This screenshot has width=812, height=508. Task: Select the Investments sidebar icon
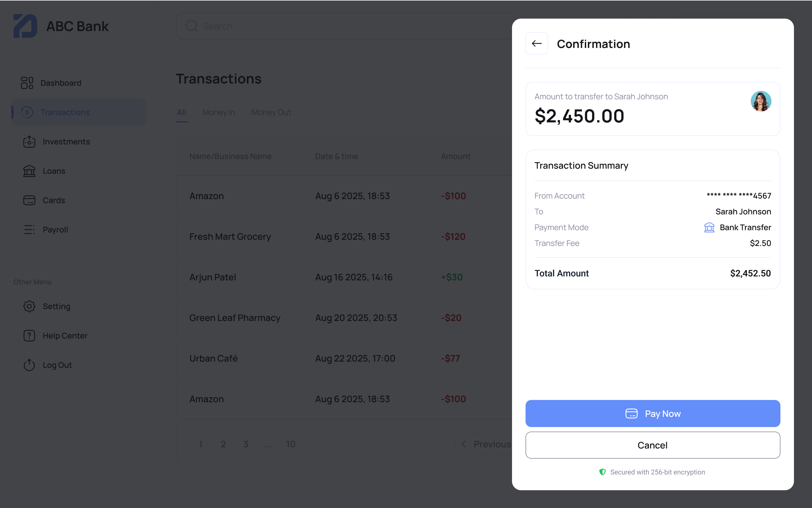click(x=29, y=141)
